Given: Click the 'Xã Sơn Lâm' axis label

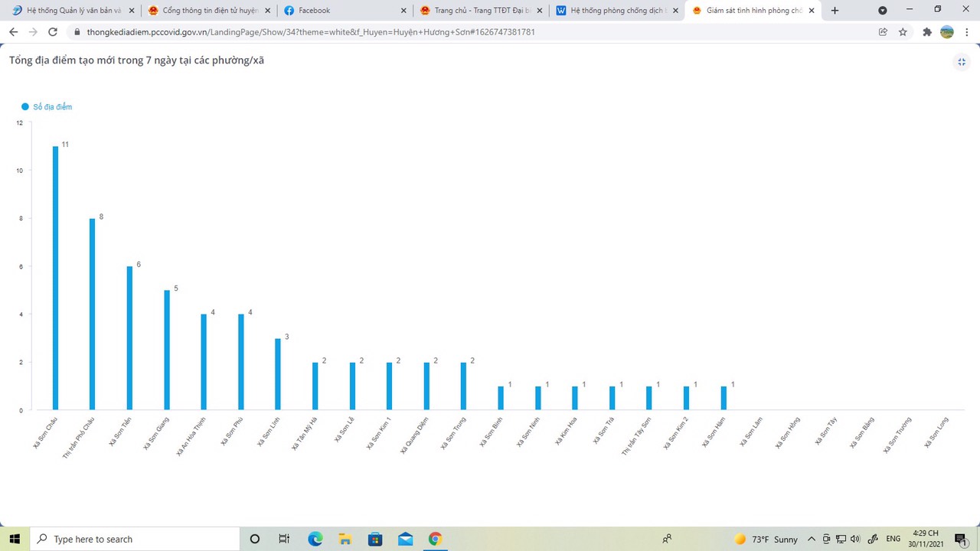Looking at the screenshot, I should pyautogui.click(x=750, y=432).
